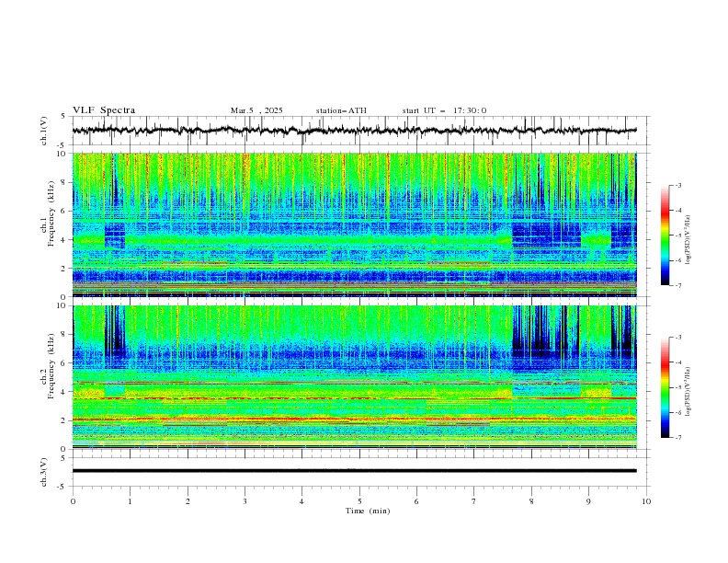
Task: Select the "start UT = 17:30:0" header text
Action: [x=444, y=110]
